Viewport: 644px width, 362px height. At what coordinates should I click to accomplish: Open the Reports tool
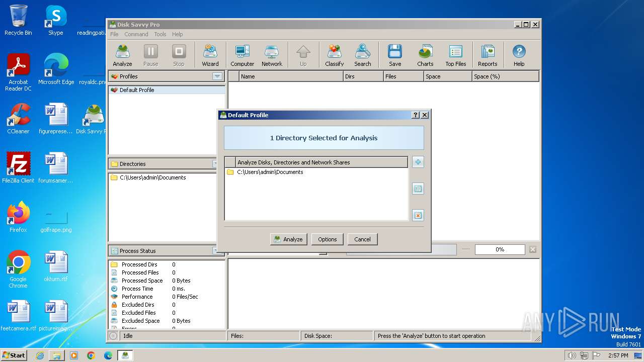click(488, 55)
